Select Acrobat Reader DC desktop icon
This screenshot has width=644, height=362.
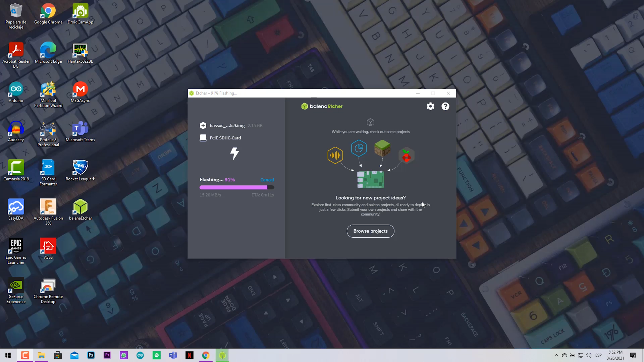tap(16, 55)
